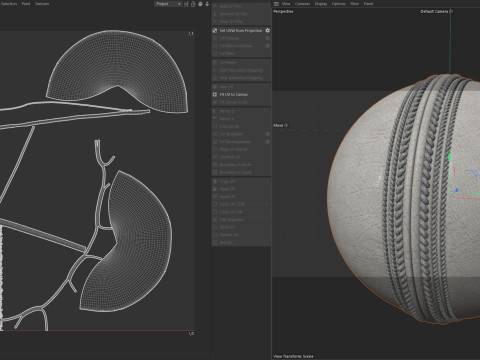Click the Paste UV command icon
The image size is (480, 360).
tap(215, 189)
